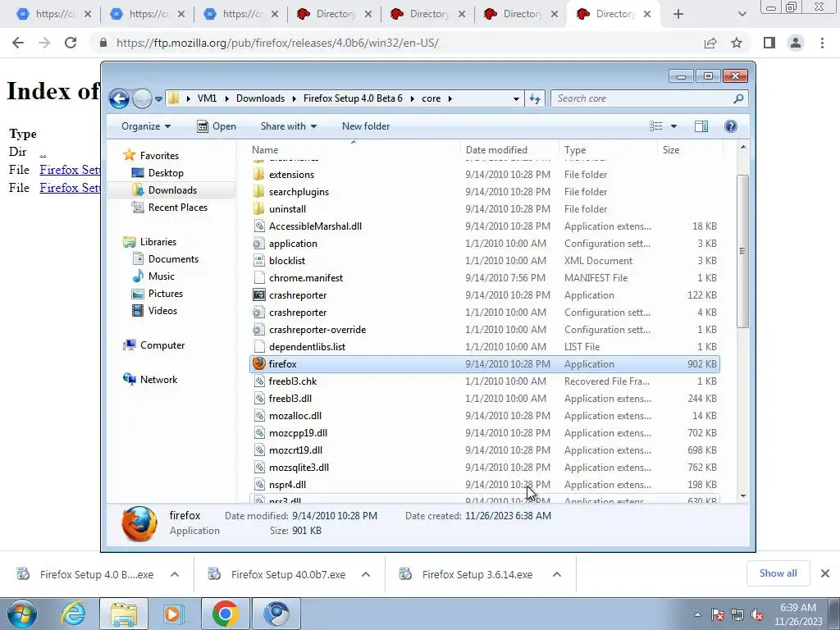
Task: Select chrome.manifest file
Action: (306, 278)
